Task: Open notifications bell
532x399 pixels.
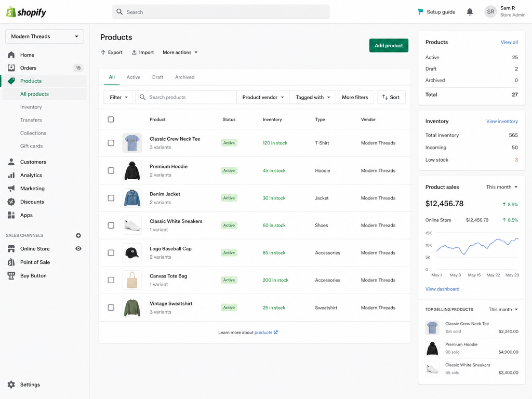Action: (x=470, y=12)
